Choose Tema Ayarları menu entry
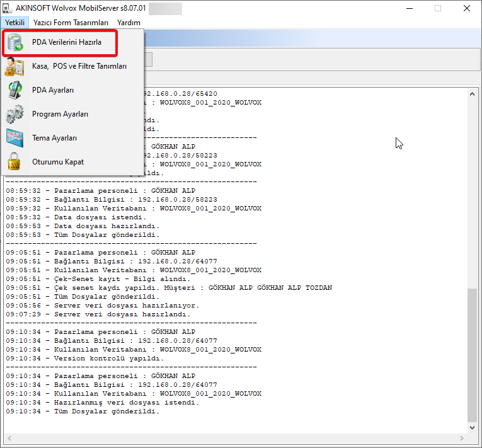The image size is (482, 448). coord(72,138)
